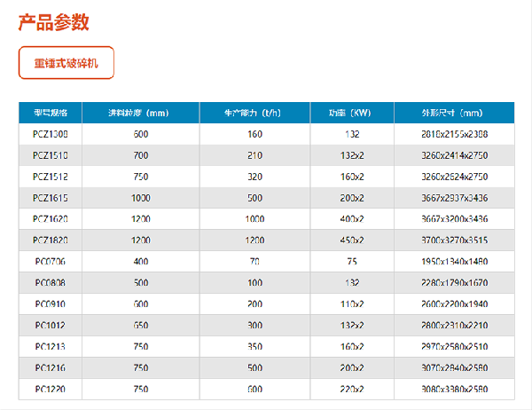Click feed size 1200 in PCZ1820 row
This screenshot has height=410, width=532.
[141, 240]
